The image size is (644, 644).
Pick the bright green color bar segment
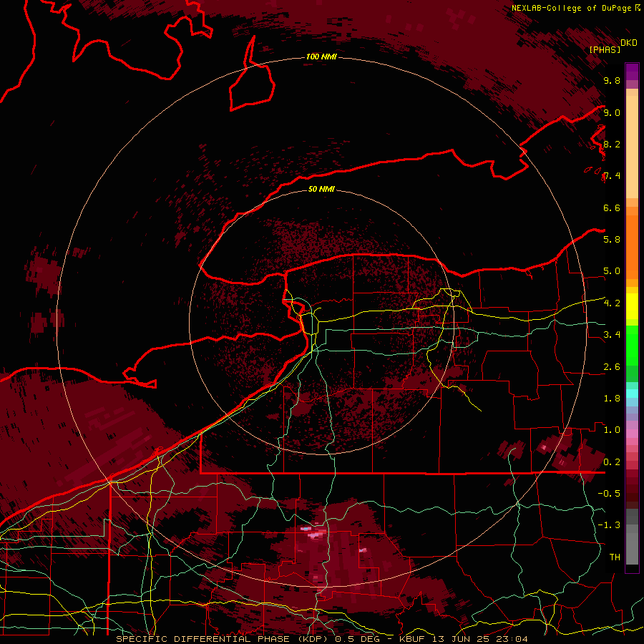click(x=632, y=345)
